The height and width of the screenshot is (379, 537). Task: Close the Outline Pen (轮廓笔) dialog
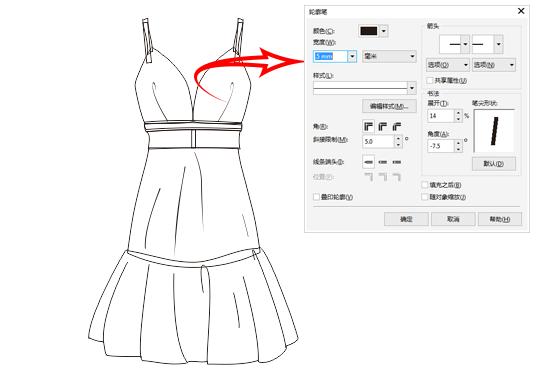coord(521,11)
